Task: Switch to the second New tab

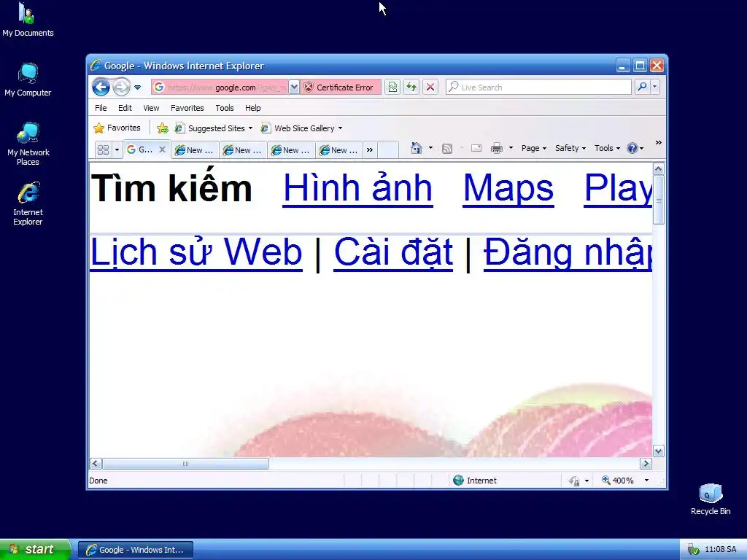Action: 243,150
